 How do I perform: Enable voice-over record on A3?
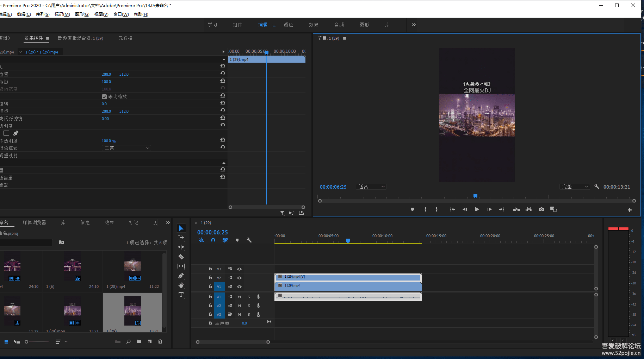pos(258,314)
